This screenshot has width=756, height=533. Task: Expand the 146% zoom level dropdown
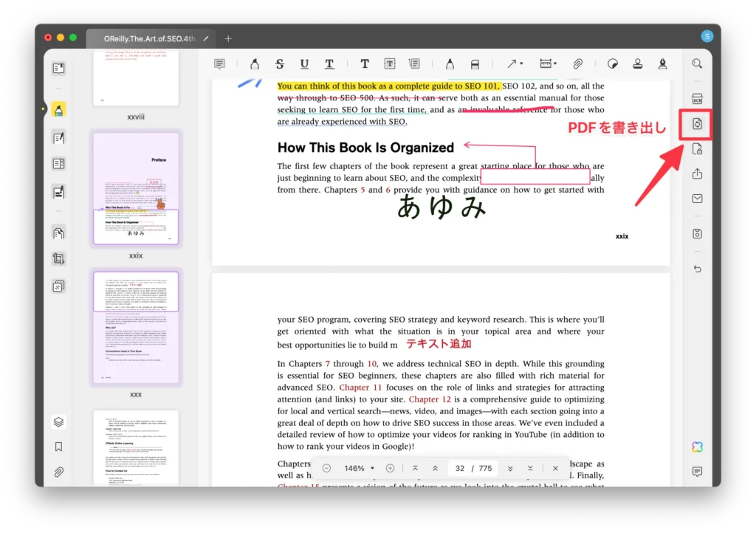pyautogui.click(x=360, y=468)
